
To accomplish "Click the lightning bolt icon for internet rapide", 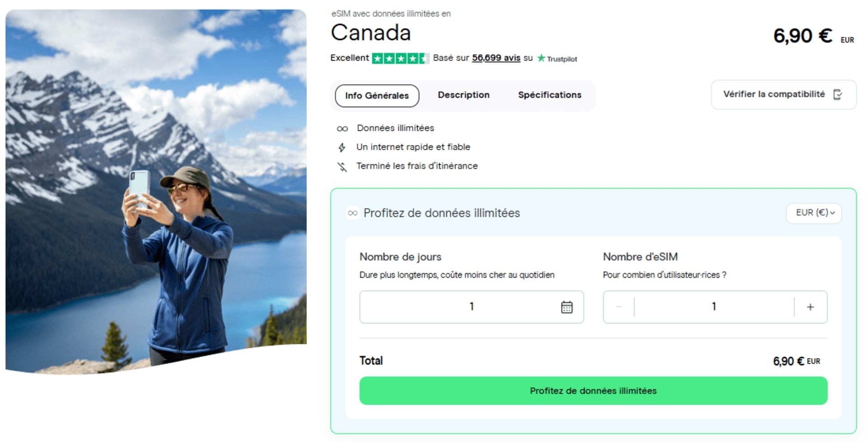I will coord(341,147).
